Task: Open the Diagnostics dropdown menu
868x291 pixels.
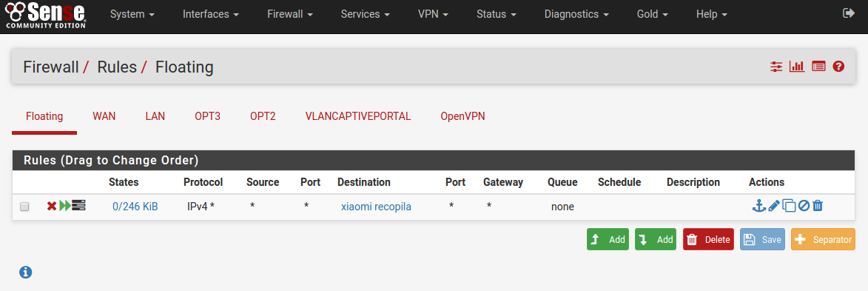Action: tap(576, 14)
